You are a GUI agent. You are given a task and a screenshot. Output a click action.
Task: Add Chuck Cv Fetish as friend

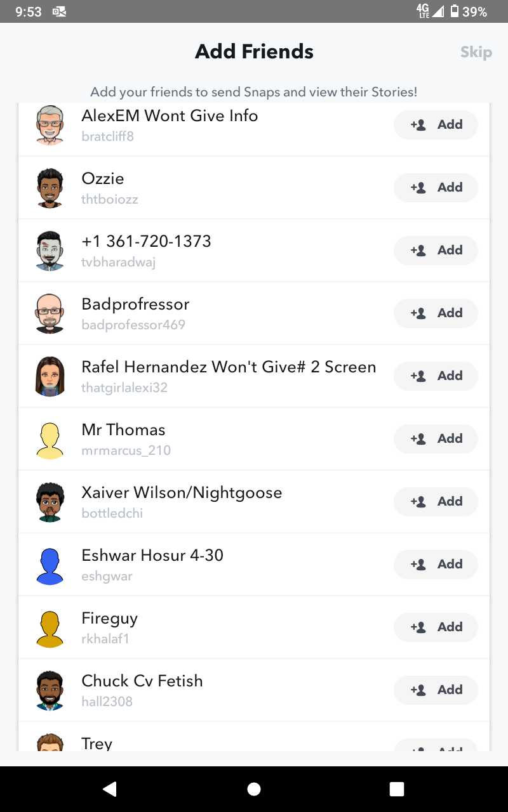click(x=436, y=690)
